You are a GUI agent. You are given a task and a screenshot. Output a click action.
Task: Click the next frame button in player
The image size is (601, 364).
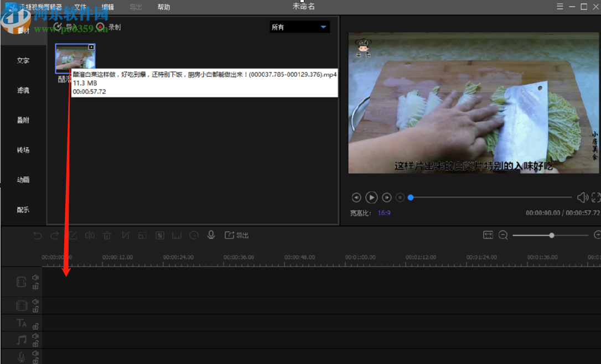point(387,197)
